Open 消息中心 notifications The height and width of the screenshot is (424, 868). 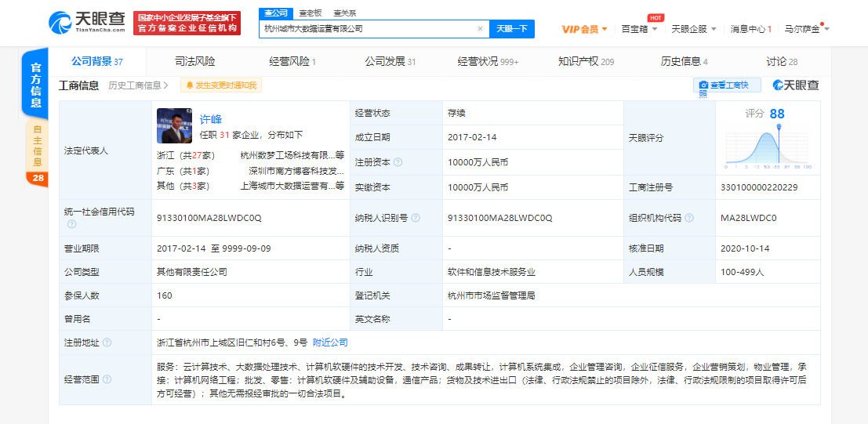click(x=750, y=29)
